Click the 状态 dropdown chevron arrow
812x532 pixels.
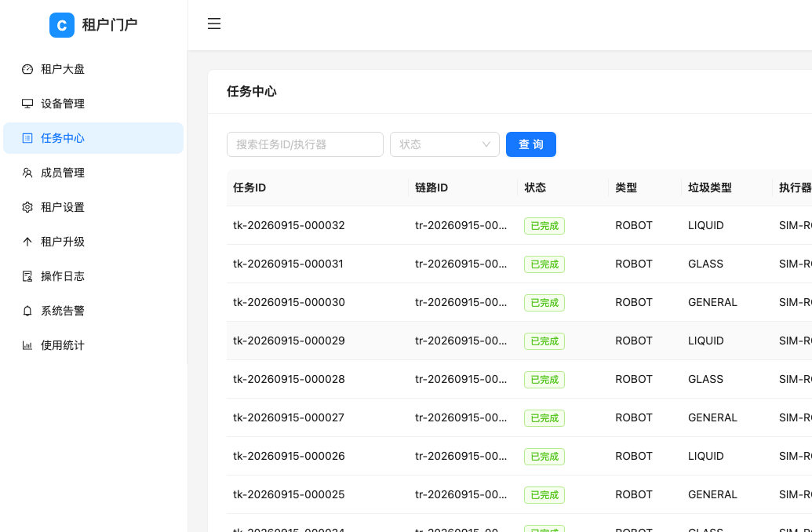tap(486, 144)
